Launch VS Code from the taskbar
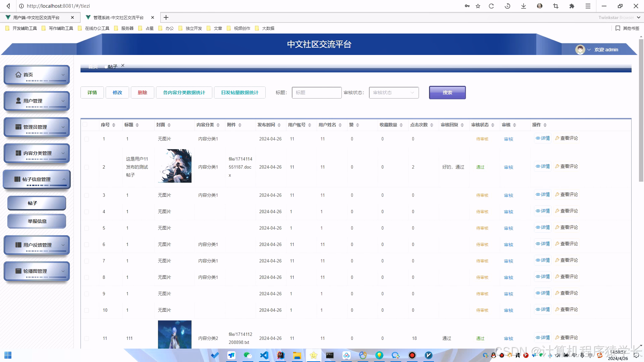This screenshot has height=362, width=644. pos(264,355)
